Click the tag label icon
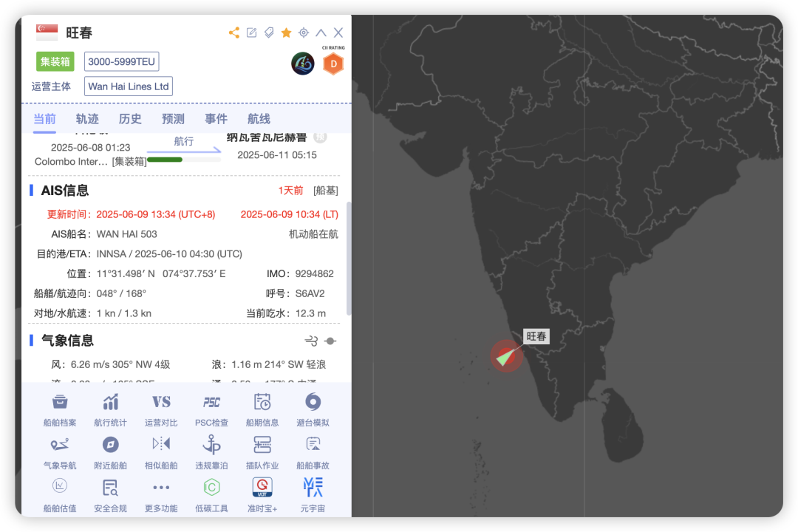 coord(269,33)
